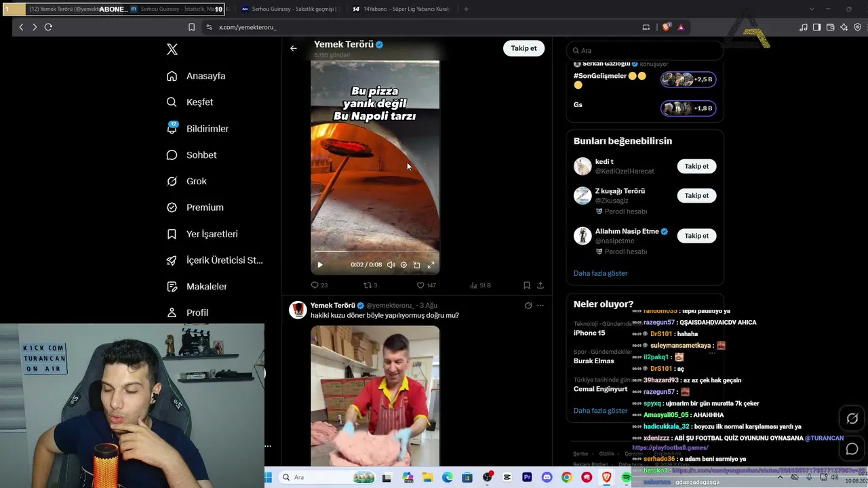868x488 pixels.
Task: Go forward in the browser
Action: pyautogui.click(x=34, y=27)
